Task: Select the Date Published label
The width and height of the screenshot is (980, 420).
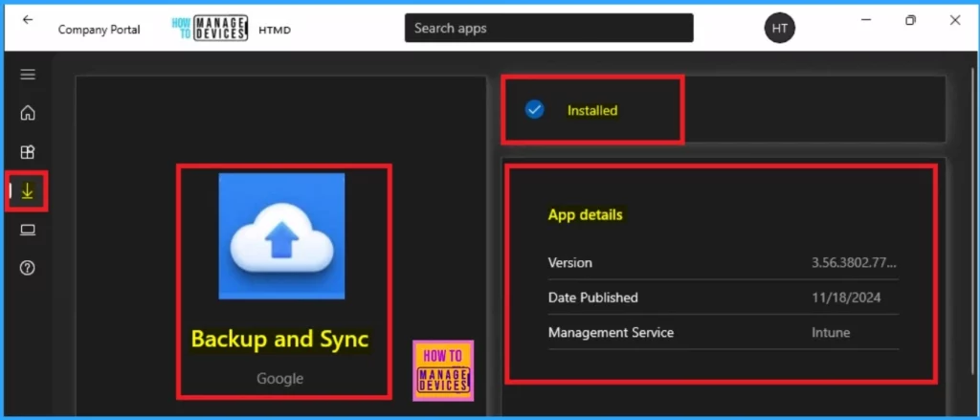Action: pyautogui.click(x=593, y=298)
